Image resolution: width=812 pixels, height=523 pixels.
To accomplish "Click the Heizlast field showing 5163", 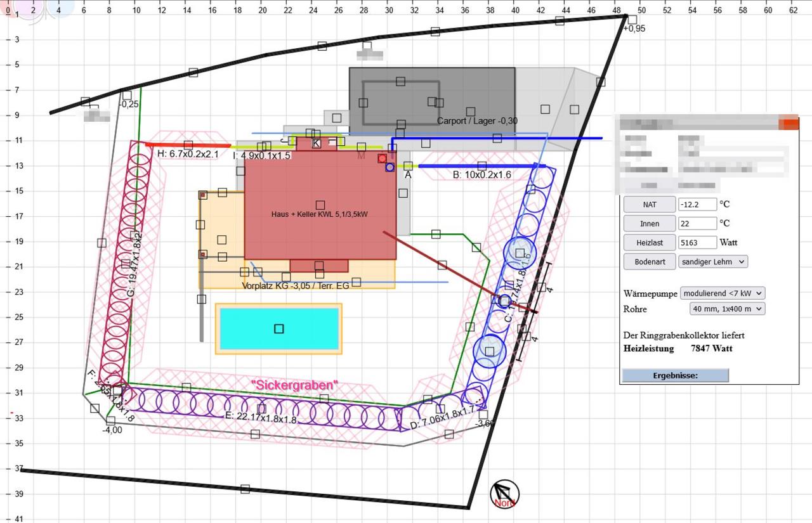I will click(x=697, y=242).
